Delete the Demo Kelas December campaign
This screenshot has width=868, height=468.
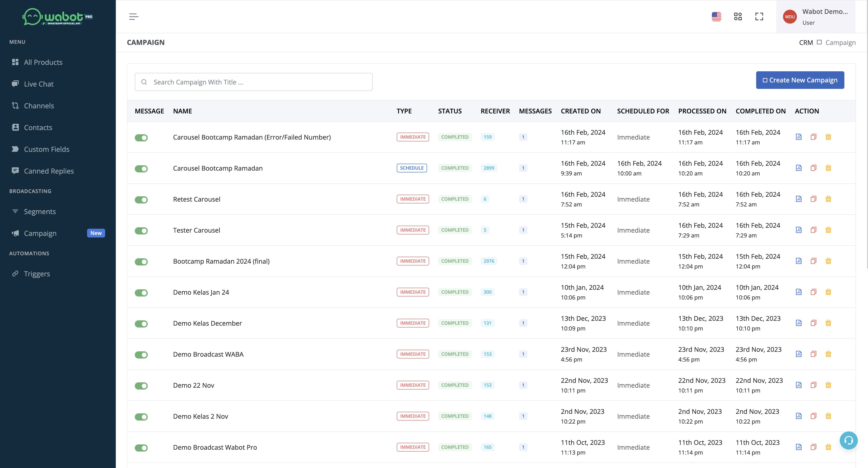828,323
